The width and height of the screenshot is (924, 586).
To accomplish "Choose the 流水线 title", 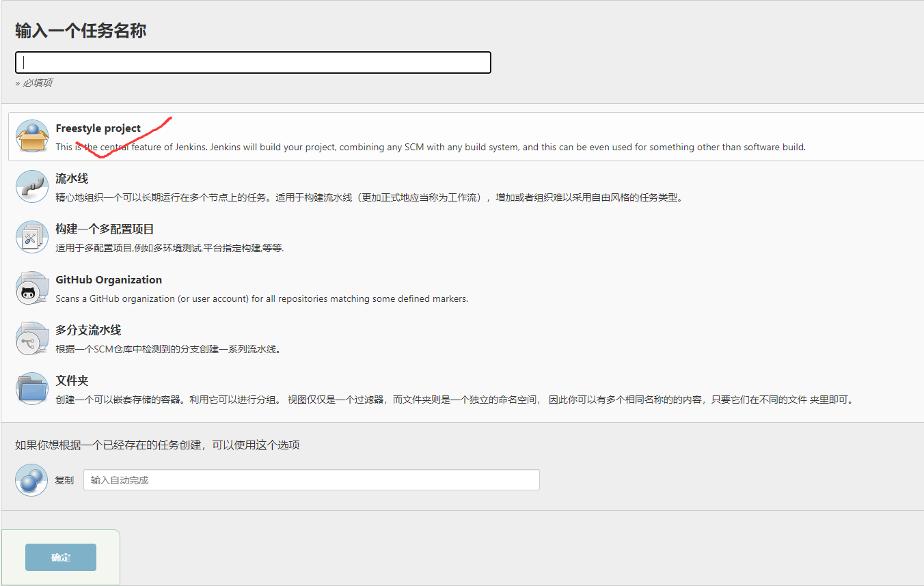I will tap(72, 179).
